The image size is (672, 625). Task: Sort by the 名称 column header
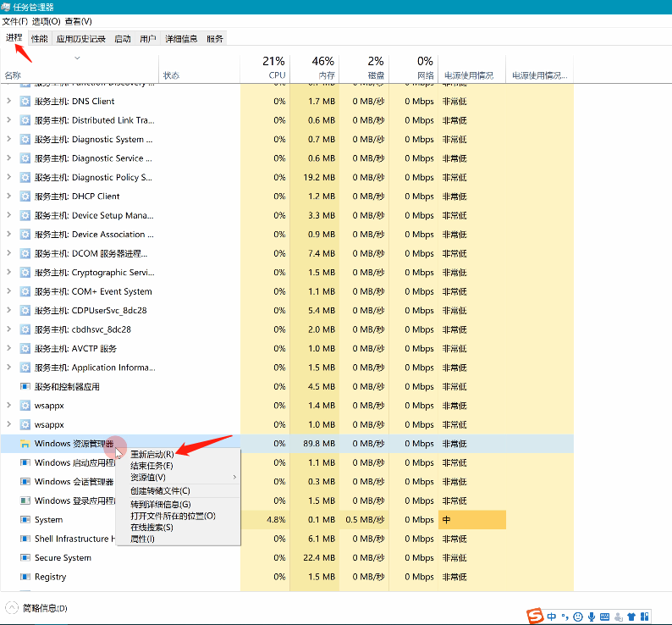tap(80, 69)
